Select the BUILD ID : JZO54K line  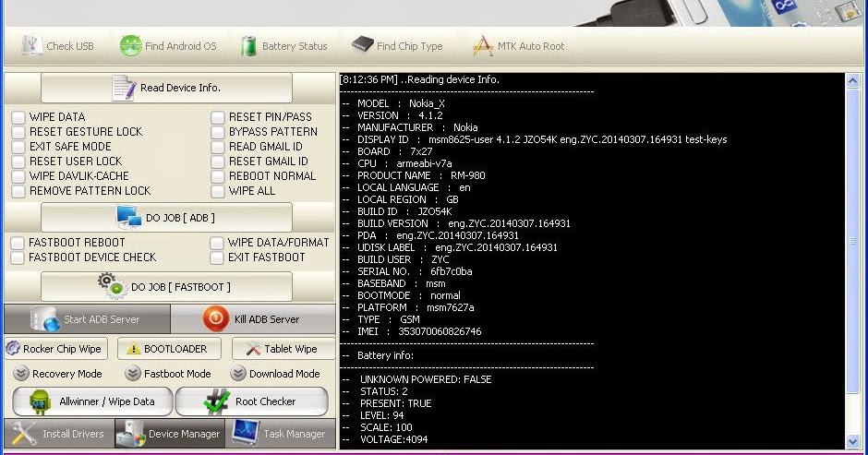point(397,211)
